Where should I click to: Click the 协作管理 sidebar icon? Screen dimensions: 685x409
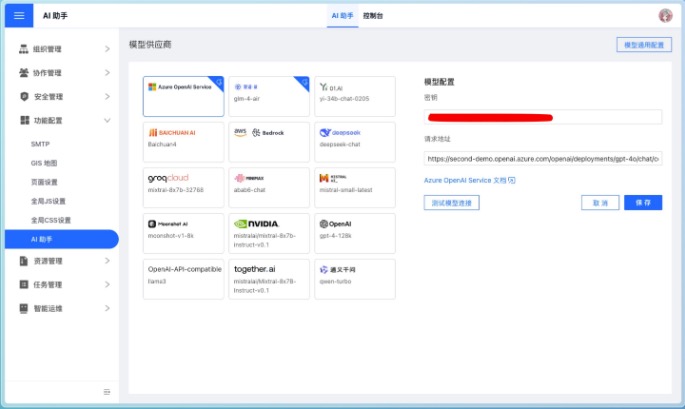(24, 73)
